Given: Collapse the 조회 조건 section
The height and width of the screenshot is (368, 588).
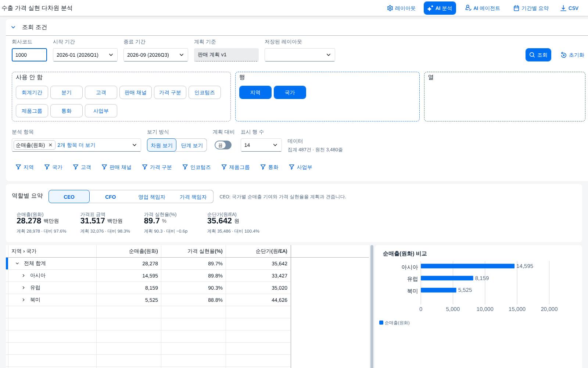Looking at the screenshot, I should (x=13, y=27).
